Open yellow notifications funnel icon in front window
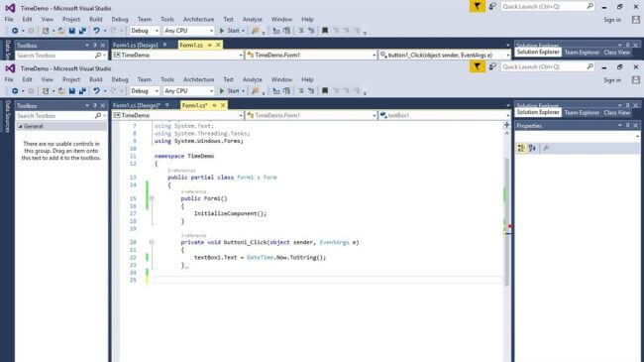Screen dimensions: 644x362 (x=477, y=66)
